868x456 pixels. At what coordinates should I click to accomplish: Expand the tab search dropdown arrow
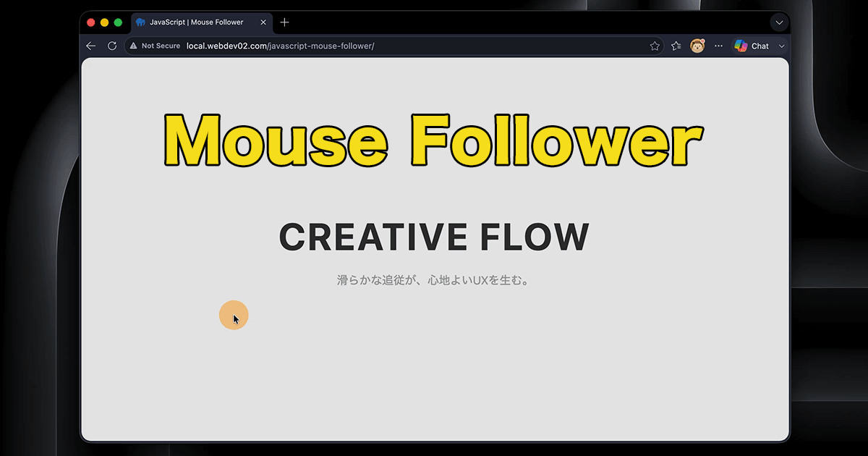(779, 22)
